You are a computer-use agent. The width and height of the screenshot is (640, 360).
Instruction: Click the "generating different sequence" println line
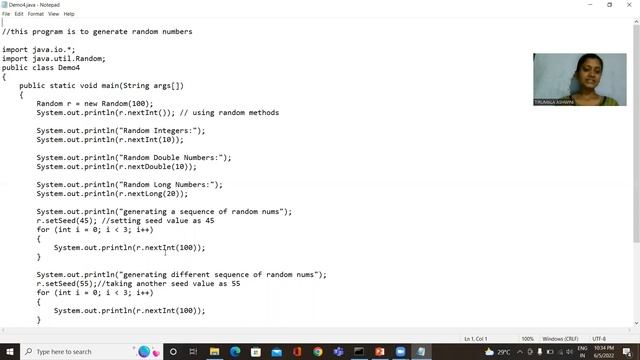coord(182,274)
